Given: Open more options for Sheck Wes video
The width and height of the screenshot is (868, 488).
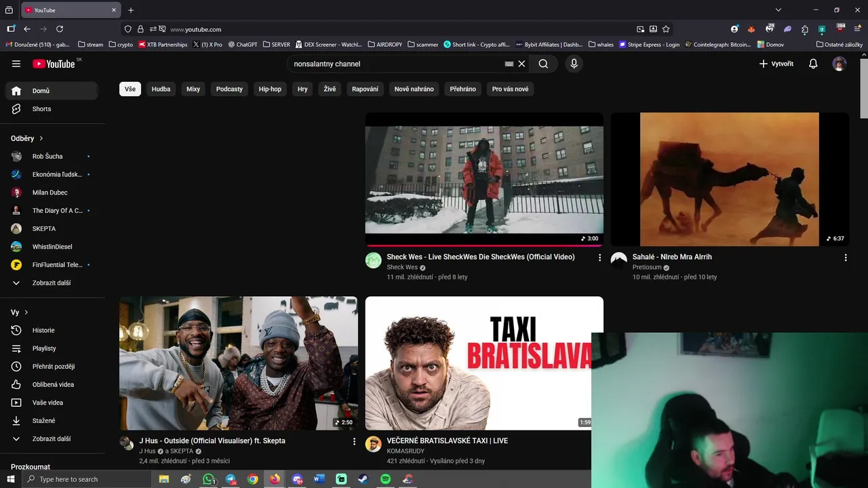Looking at the screenshot, I should point(599,258).
